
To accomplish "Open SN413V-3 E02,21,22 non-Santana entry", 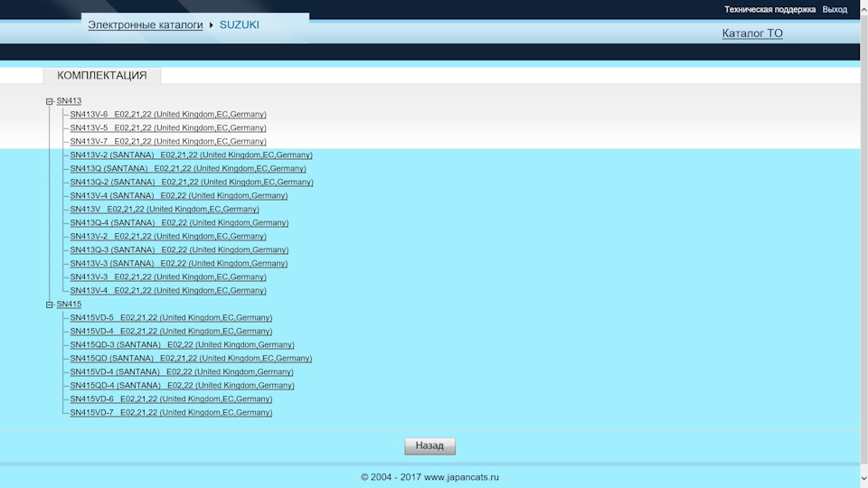I will pyautogui.click(x=168, y=277).
